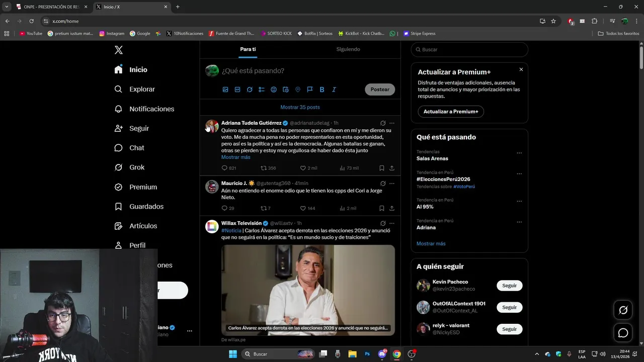
Task: Like Adriana Tudela's post
Action: click(x=308, y=168)
